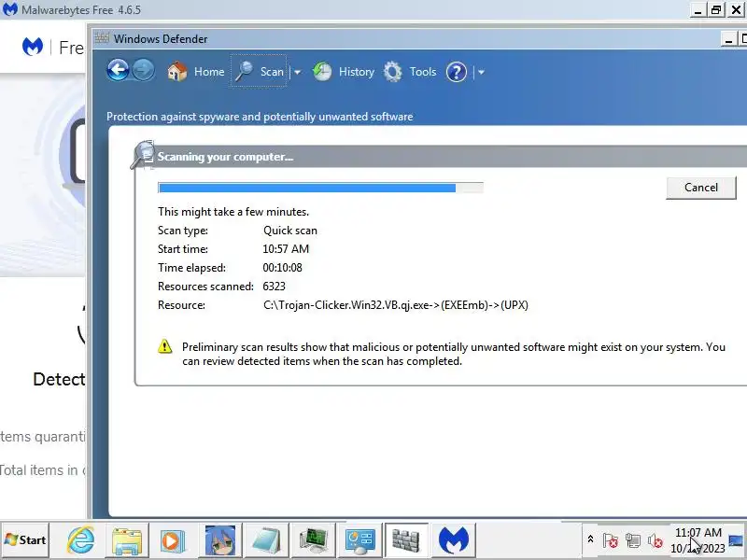
Task: Click the Resources scanned value 6323
Action: [x=274, y=287]
